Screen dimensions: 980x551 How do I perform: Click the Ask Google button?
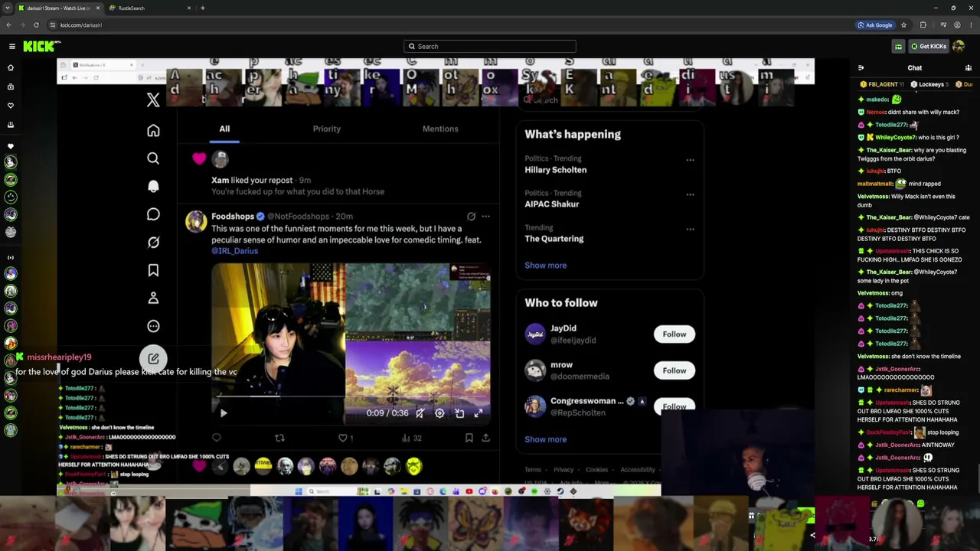(874, 24)
